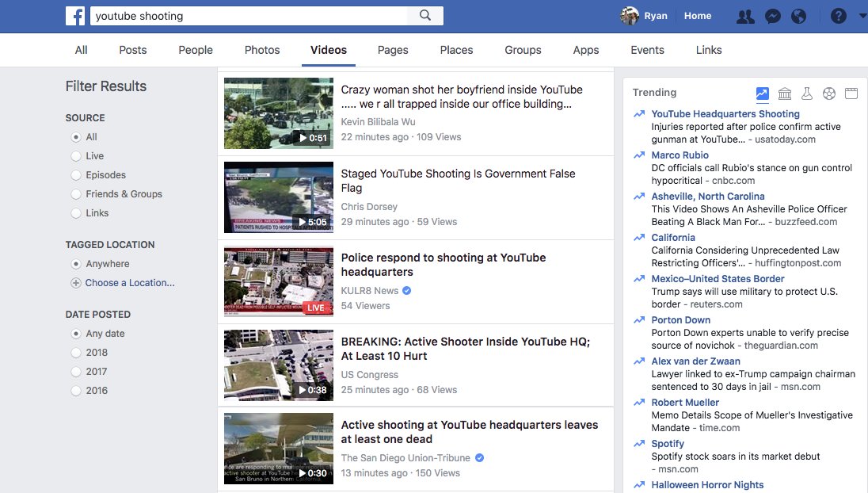This screenshot has height=493, width=868.
Task: Select the All source radio button
Action: (x=76, y=137)
